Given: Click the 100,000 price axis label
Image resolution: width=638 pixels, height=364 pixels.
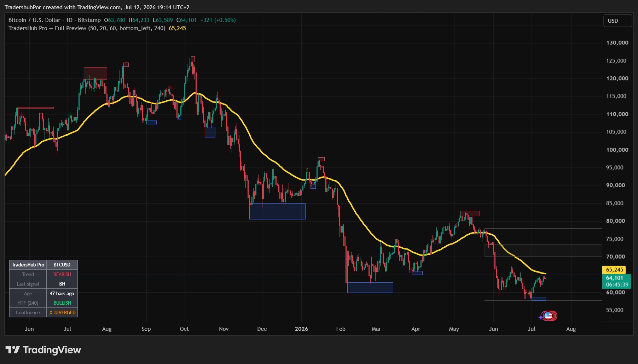Looking at the screenshot, I should (617, 150).
